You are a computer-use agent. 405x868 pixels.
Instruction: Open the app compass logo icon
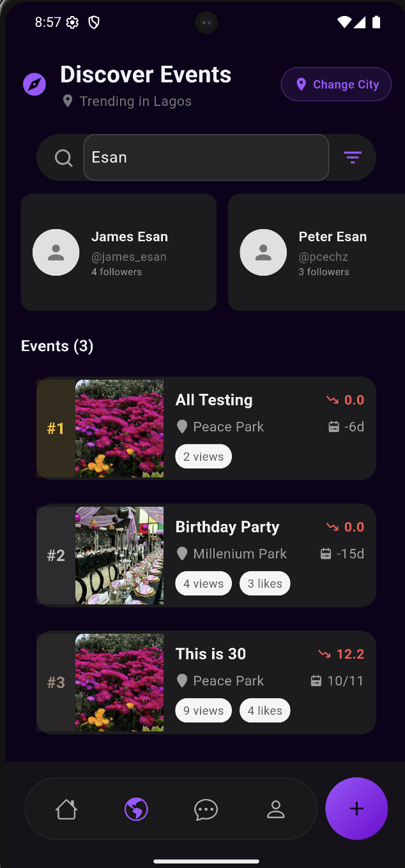pos(34,84)
